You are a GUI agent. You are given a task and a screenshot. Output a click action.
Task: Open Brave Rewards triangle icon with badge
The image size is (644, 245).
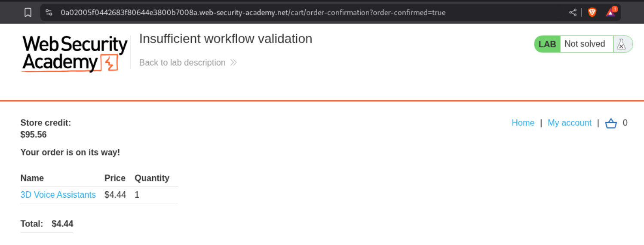coord(610,12)
